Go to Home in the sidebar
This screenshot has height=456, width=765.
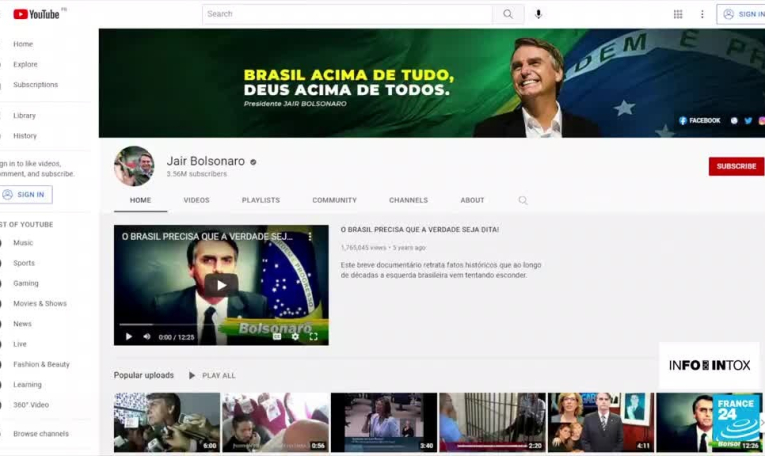pos(23,44)
